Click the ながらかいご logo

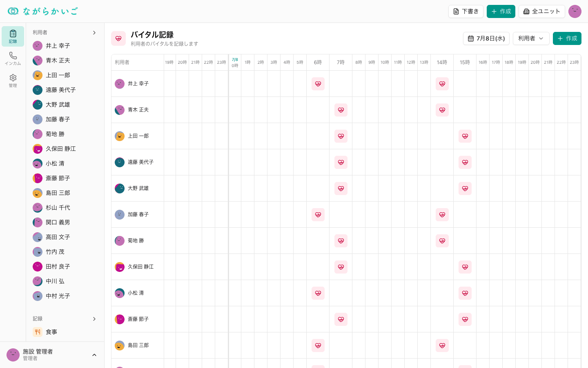tap(42, 11)
